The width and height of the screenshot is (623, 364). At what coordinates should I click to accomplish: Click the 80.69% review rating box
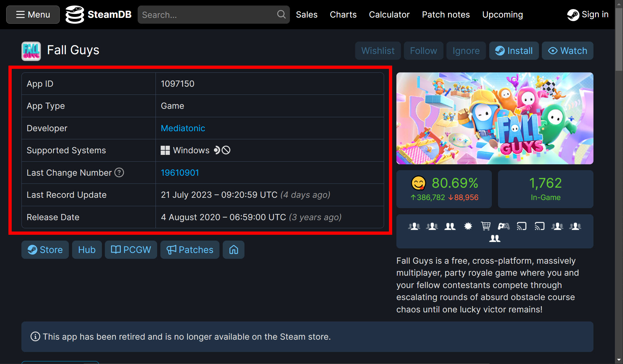coord(444,189)
